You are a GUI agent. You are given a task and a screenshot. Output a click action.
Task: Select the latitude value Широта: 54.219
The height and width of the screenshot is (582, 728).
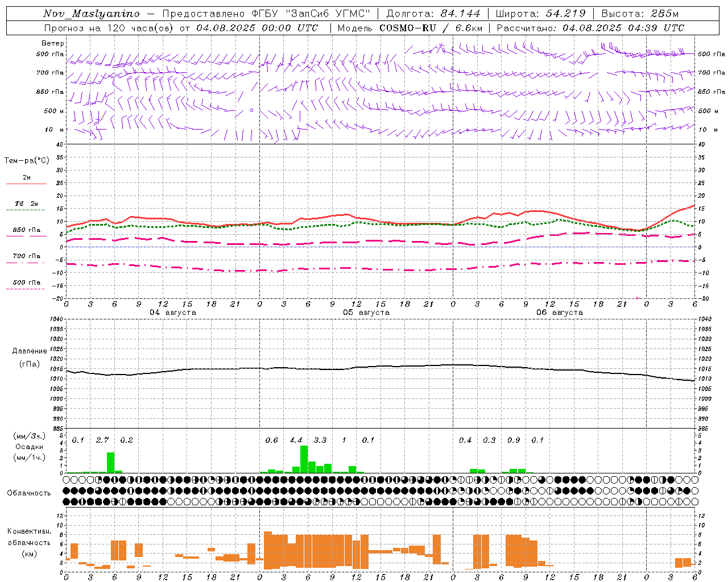pyautogui.click(x=541, y=14)
